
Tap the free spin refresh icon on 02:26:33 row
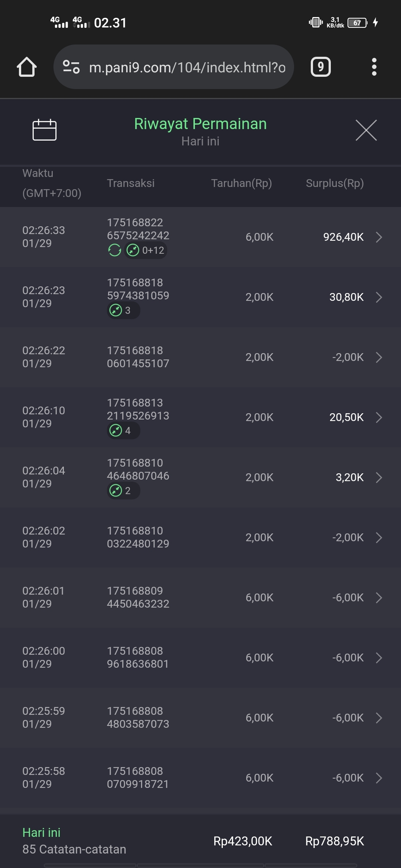pyautogui.click(x=115, y=250)
